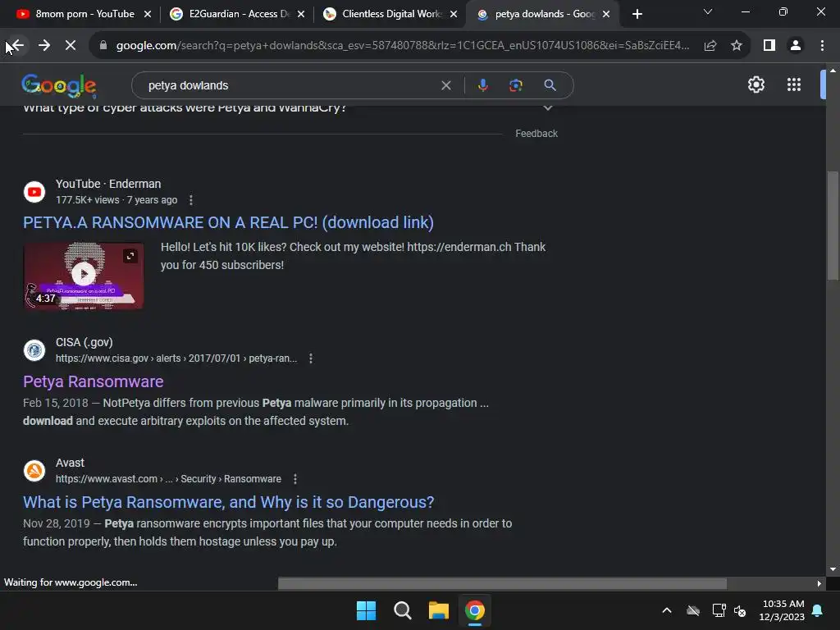Clear the search box text
The image size is (840, 630).
click(445, 85)
